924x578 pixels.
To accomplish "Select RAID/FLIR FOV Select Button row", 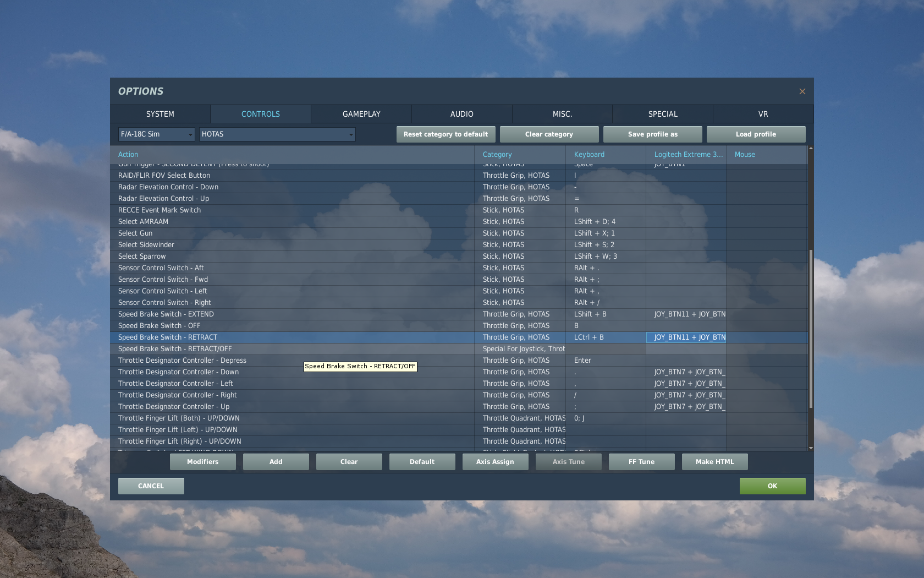I will (x=459, y=176).
